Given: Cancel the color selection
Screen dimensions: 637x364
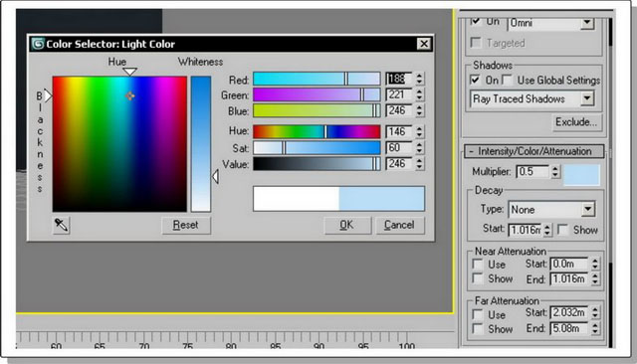Looking at the screenshot, I should (400, 225).
